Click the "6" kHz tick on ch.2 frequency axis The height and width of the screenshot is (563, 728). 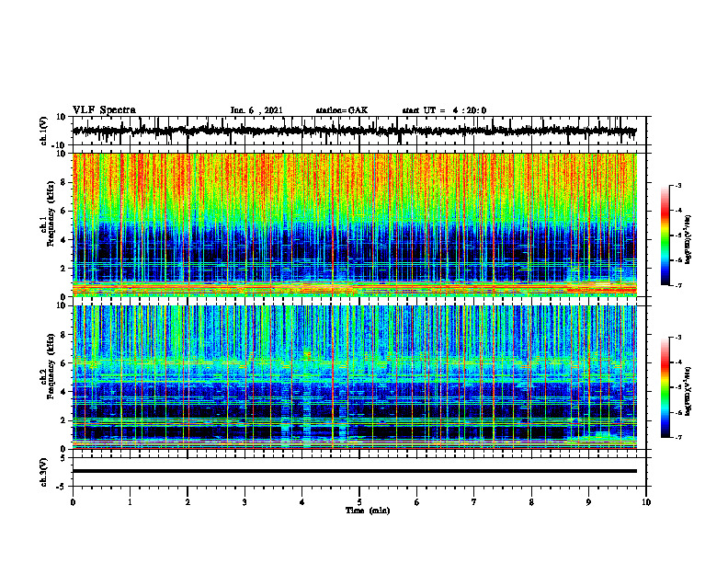click(x=64, y=363)
